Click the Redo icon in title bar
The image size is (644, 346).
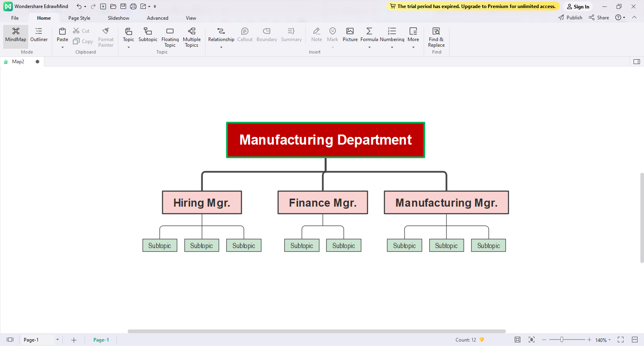[x=93, y=6]
